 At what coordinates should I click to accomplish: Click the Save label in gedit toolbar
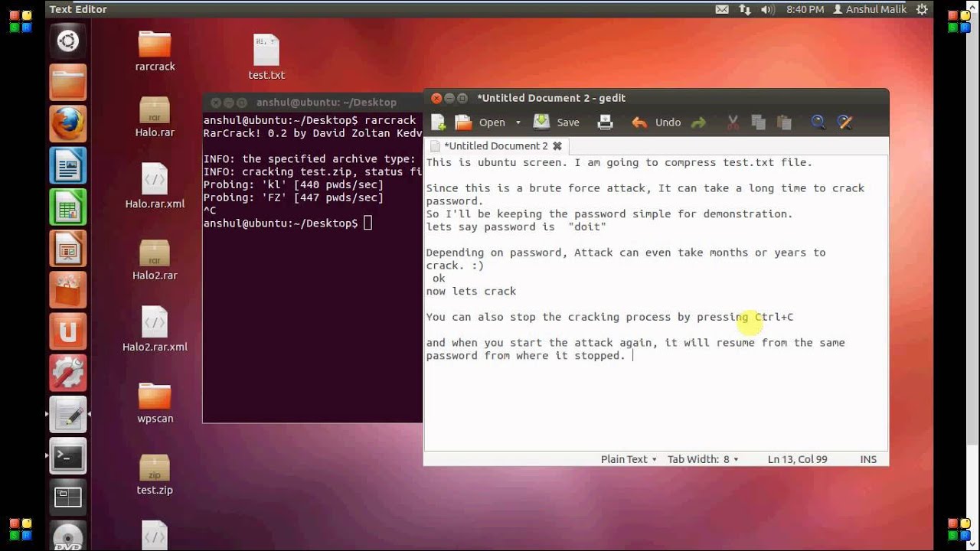point(568,122)
